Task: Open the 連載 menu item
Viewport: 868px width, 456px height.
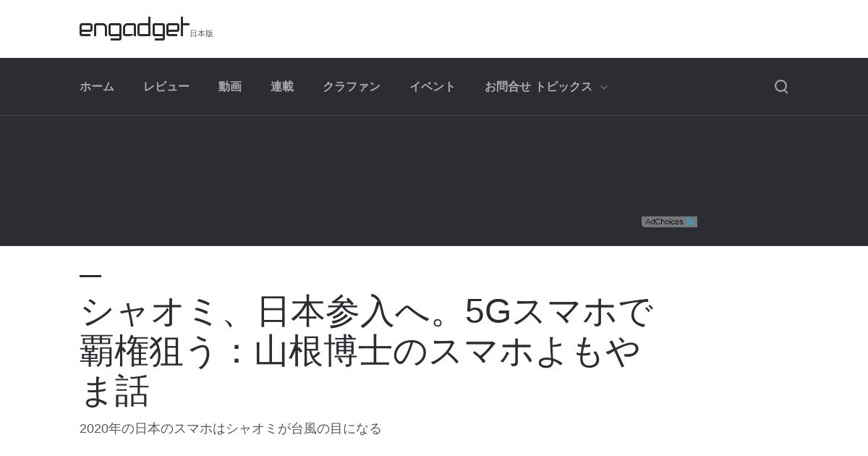Action: point(282,87)
